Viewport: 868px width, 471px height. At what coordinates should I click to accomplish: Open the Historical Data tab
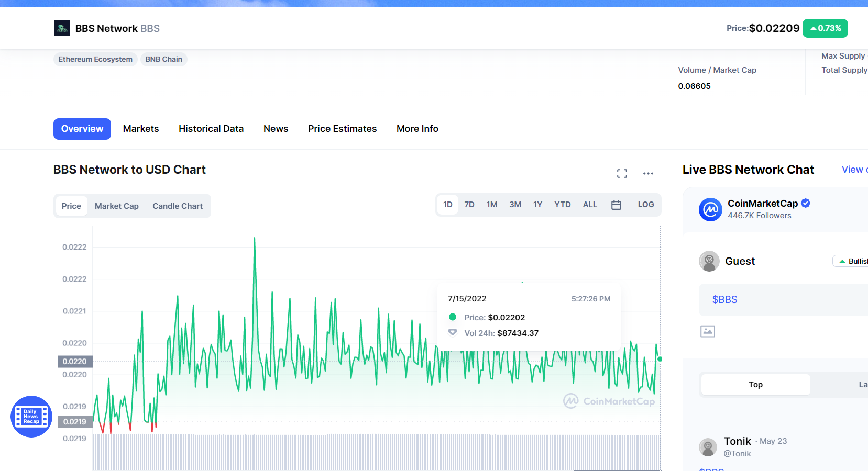(211, 129)
